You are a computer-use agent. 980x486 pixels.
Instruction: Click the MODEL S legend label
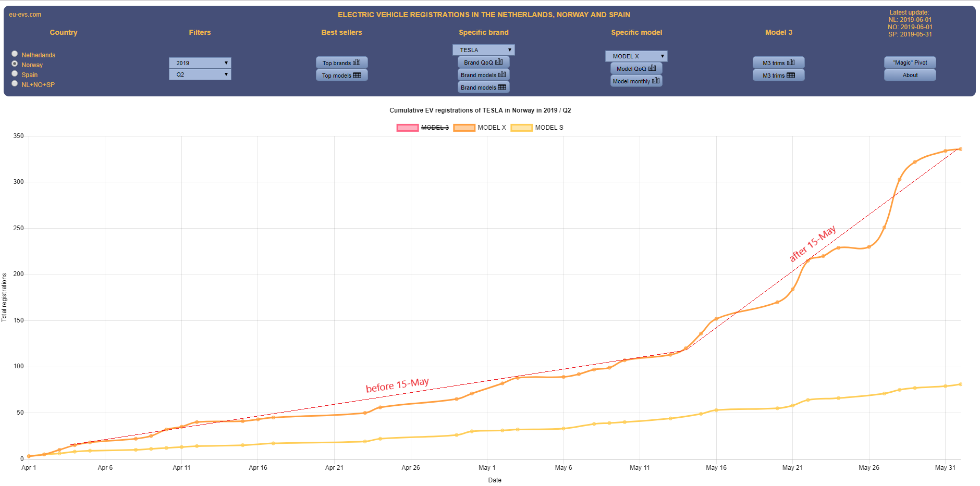pos(549,128)
